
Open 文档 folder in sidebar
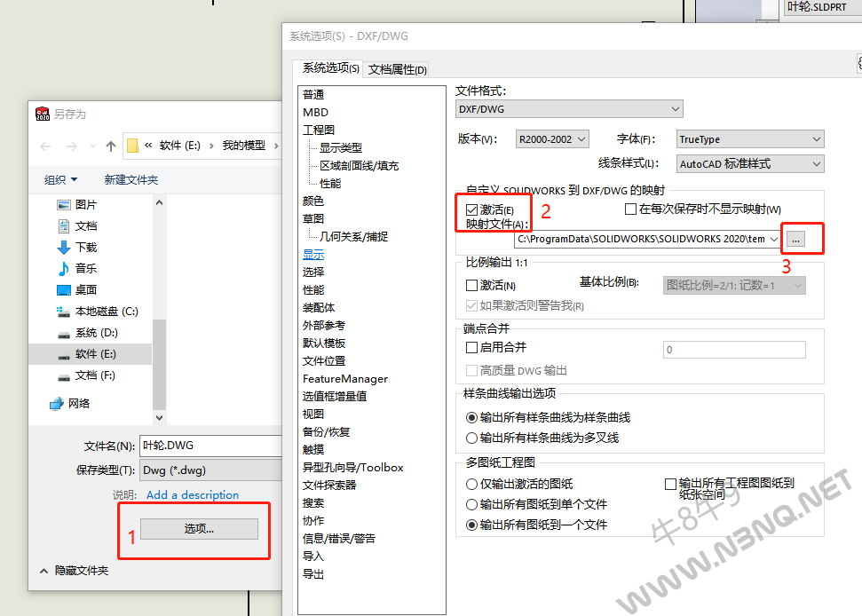pyautogui.click(x=77, y=225)
